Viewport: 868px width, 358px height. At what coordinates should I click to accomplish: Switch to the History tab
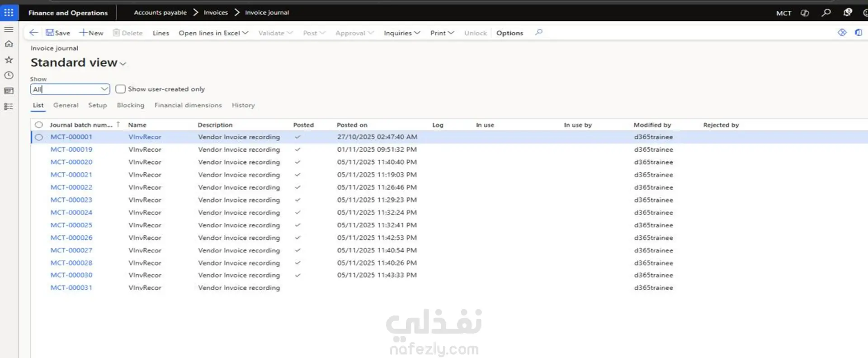tap(243, 105)
